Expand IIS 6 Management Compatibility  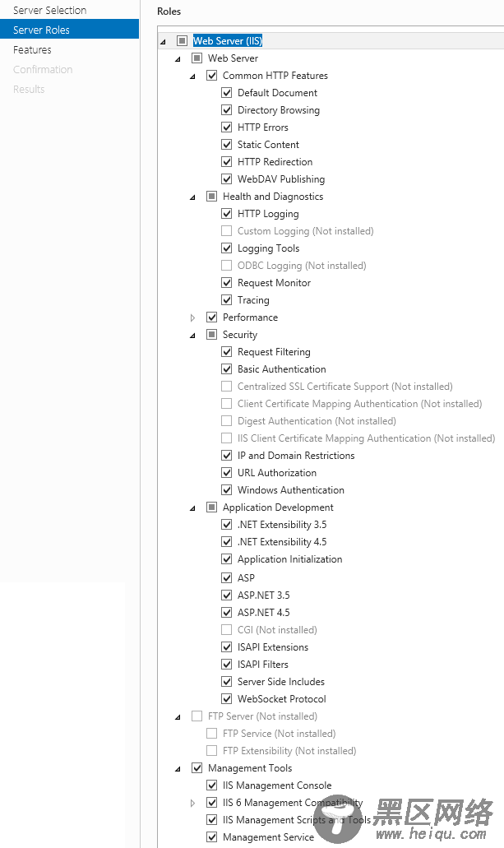(x=193, y=803)
